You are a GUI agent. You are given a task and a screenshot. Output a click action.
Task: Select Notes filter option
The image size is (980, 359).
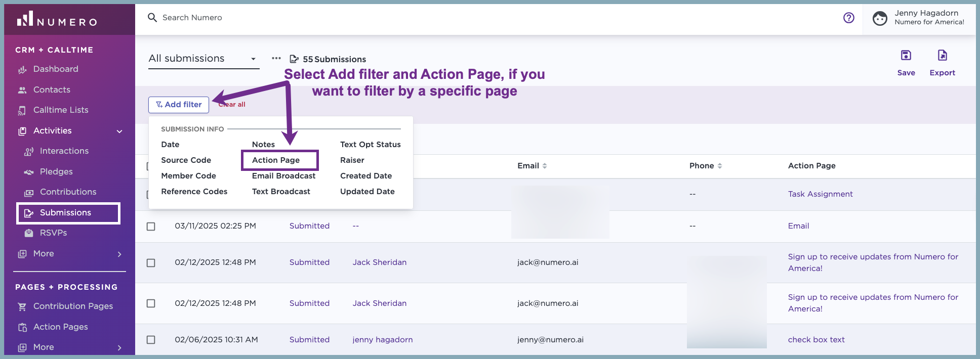(x=263, y=145)
